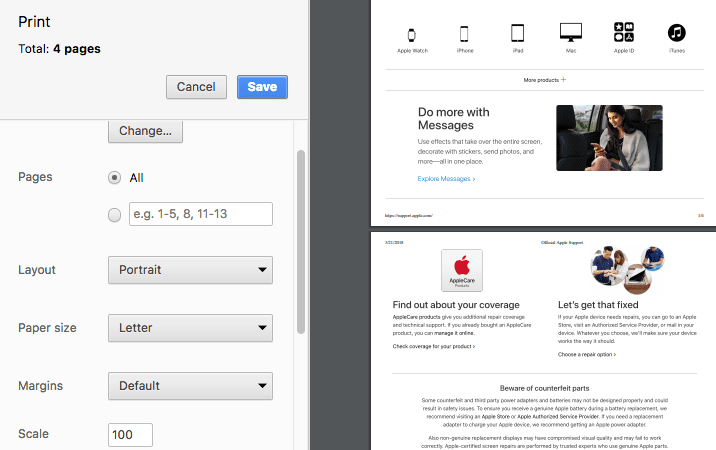Click the Mac icon in preview

click(x=571, y=32)
